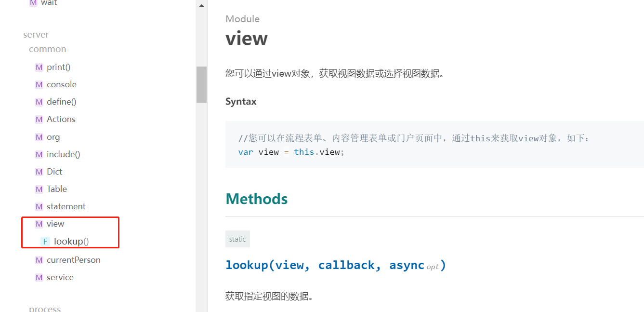Click the M icon next to console

coord(39,85)
